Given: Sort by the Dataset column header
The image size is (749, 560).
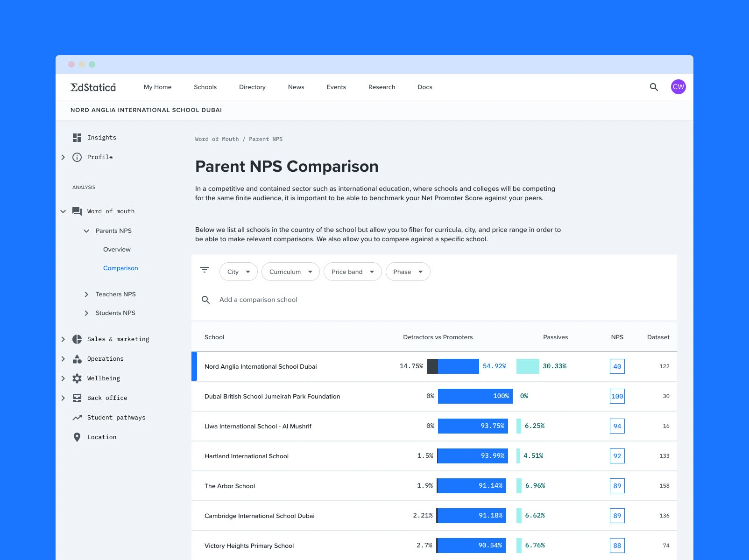Looking at the screenshot, I should 658,337.
